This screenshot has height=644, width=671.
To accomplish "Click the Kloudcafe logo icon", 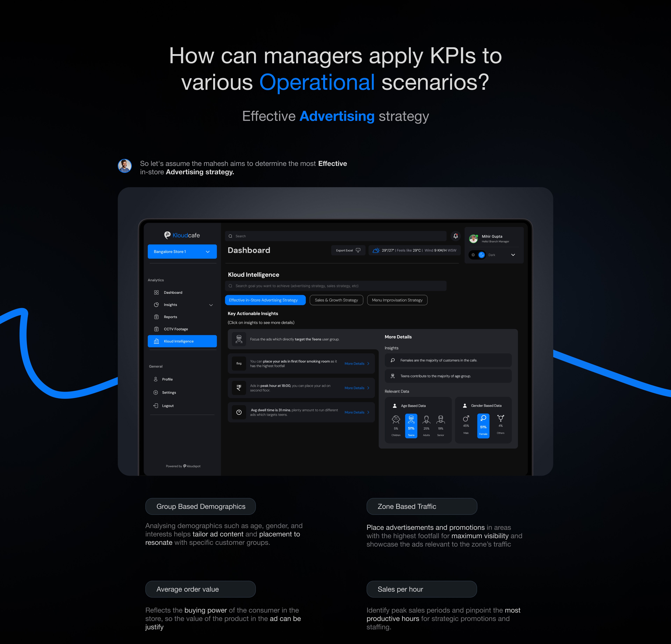I will (x=167, y=235).
